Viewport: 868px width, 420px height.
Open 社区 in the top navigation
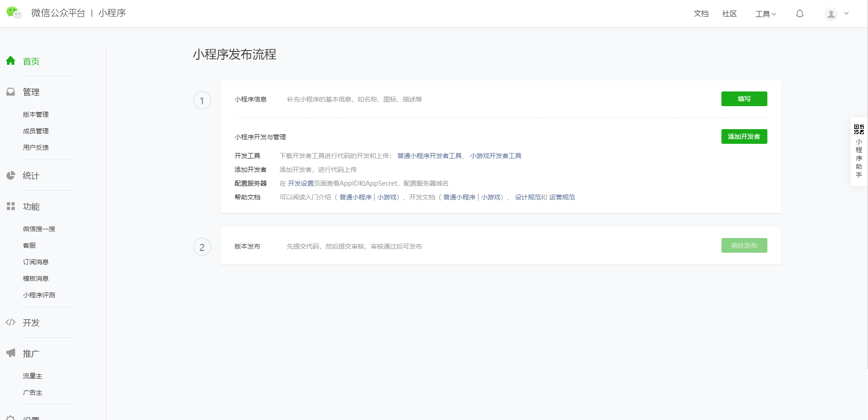[730, 14]
